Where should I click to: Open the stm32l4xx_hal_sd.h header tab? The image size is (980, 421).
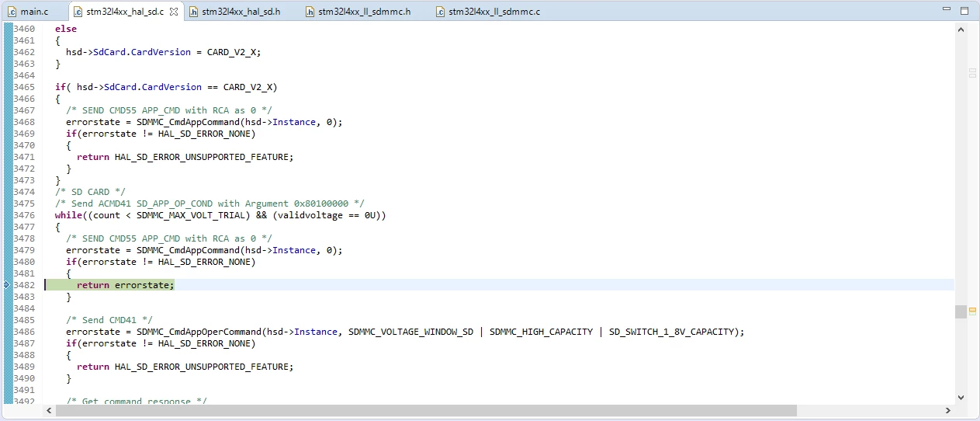pyautogui.click(x=234, y=12)
